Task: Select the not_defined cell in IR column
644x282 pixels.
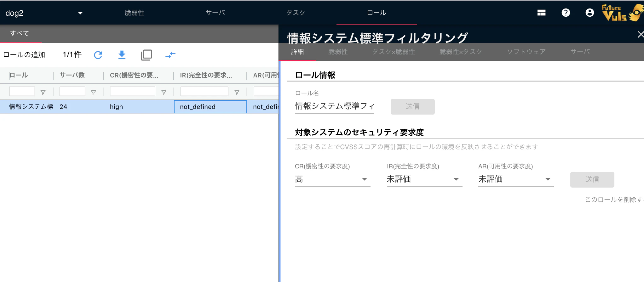Action: 210,107
